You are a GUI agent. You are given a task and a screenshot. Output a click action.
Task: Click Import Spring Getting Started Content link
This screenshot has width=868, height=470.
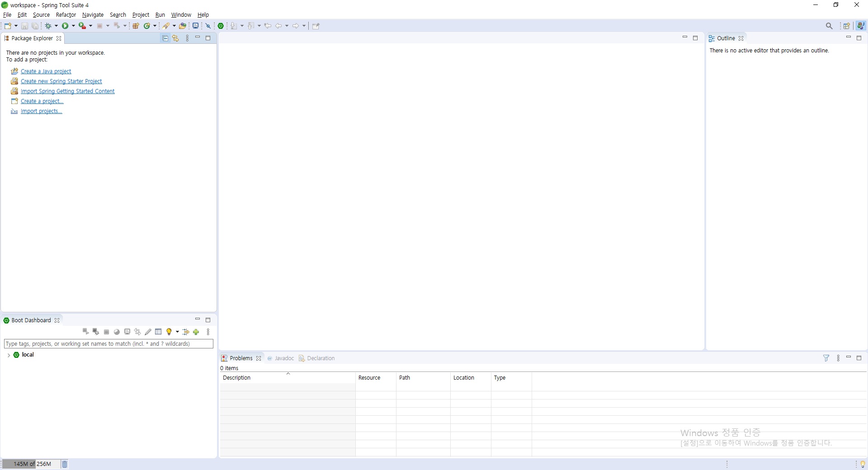67,91
